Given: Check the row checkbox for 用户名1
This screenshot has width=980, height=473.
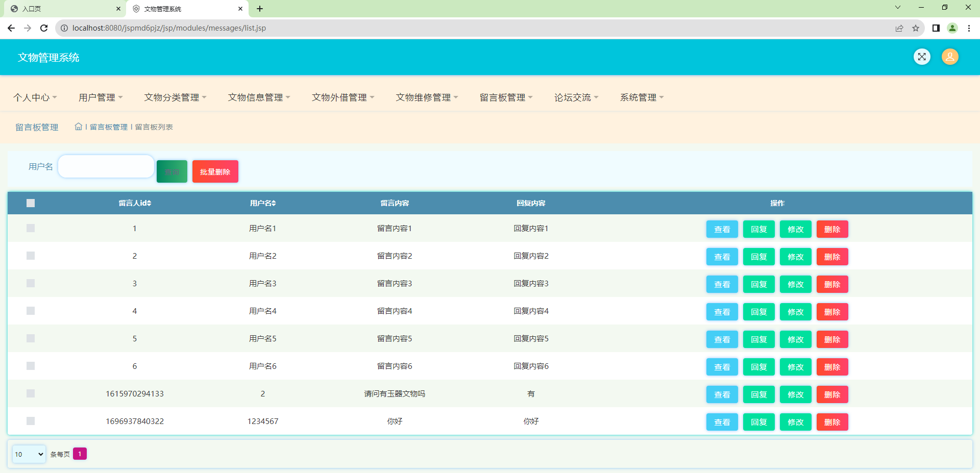Looking at the screenshot, I should point(30,228).
